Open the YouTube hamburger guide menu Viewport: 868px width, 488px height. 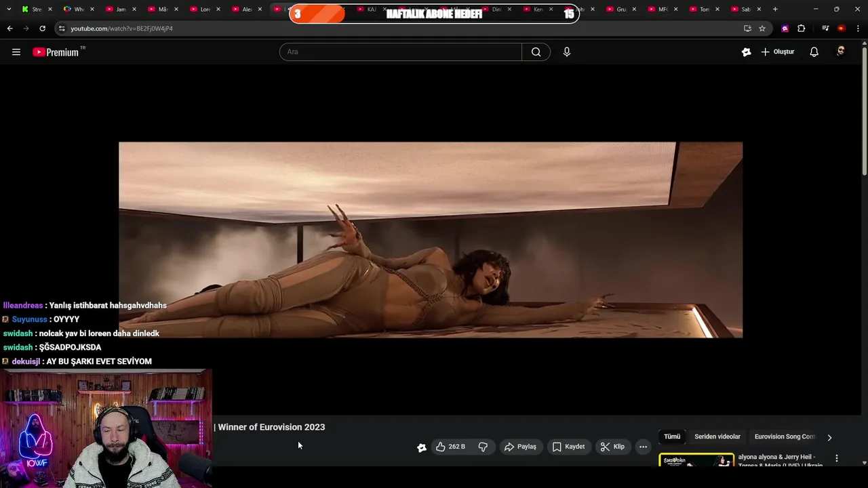(16, 52)
